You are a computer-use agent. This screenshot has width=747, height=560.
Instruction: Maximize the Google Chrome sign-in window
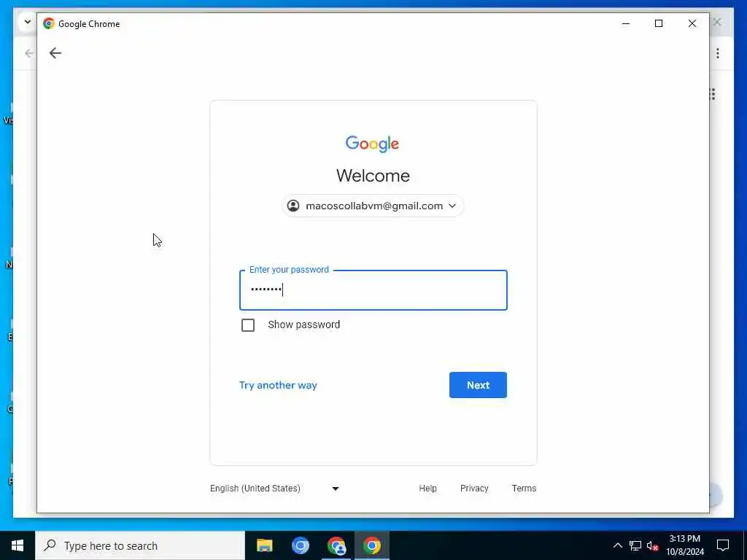pyautogui.click(x=659, y=23)
